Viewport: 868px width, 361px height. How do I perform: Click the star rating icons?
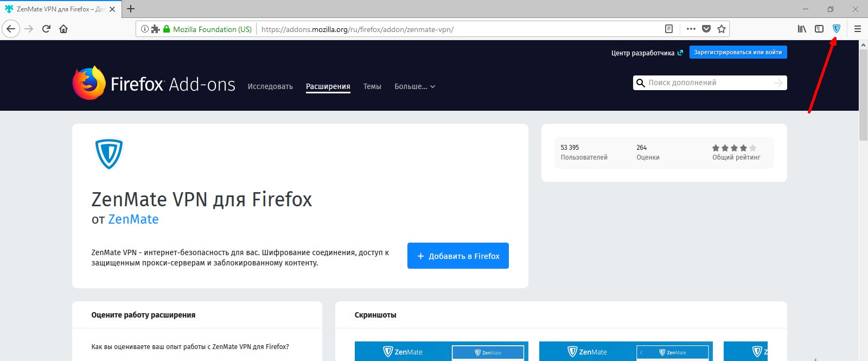(734, 148)
